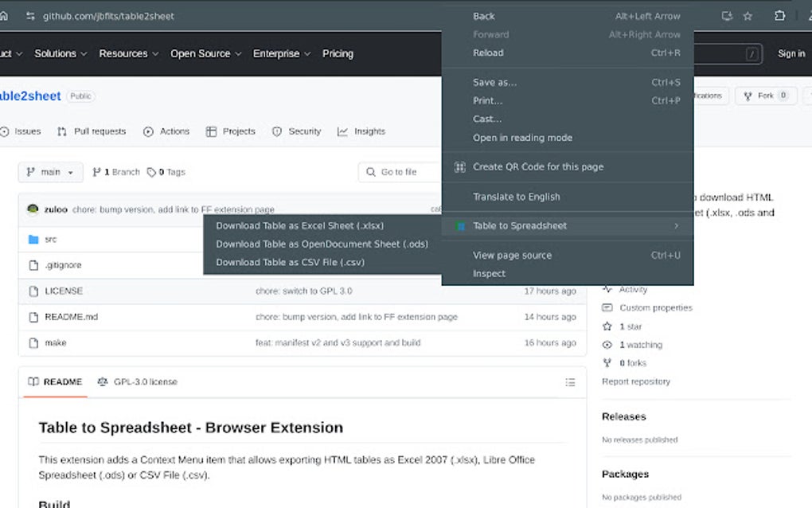This screenshot has width=812, height=508.
Task: Open the main branch dropdown
Action: pyautogui.click(x=50, y=172)
